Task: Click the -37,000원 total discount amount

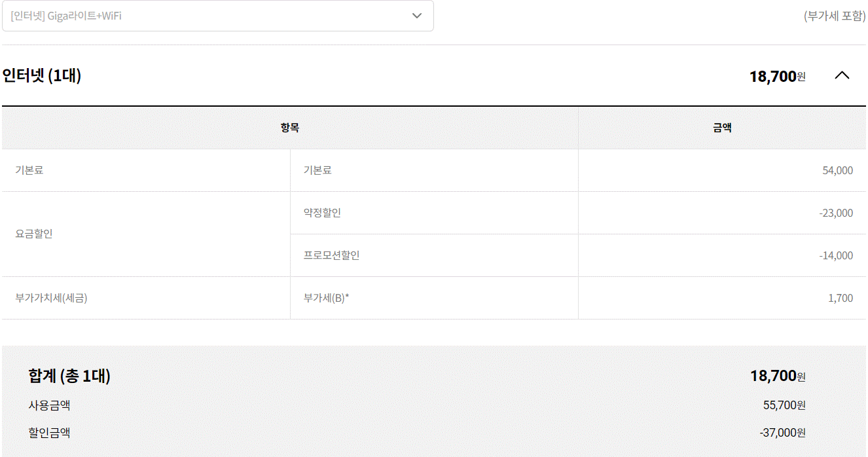Action: pos(782,433)
